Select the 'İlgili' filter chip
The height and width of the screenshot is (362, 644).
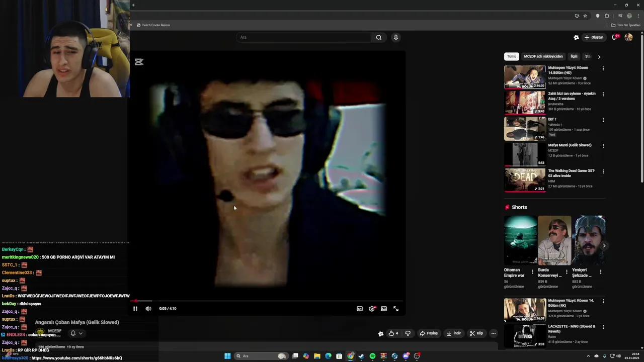pos(574,56)
